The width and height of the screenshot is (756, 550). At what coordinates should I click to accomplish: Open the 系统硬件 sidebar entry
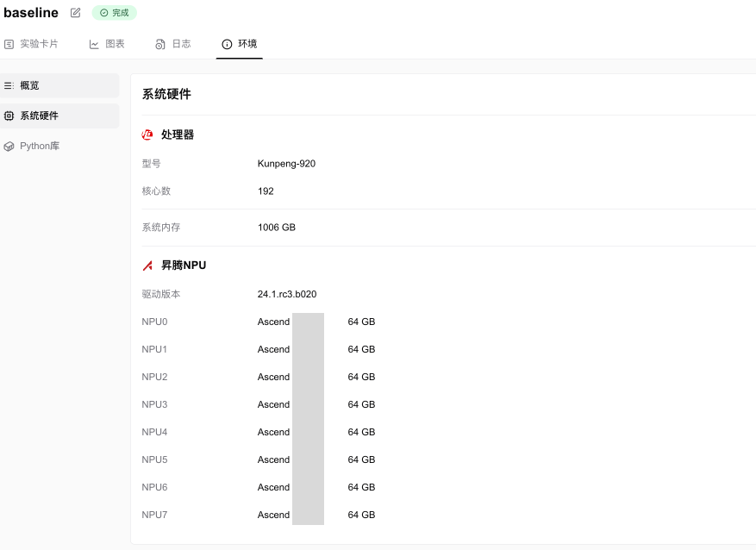coord(41,116)
